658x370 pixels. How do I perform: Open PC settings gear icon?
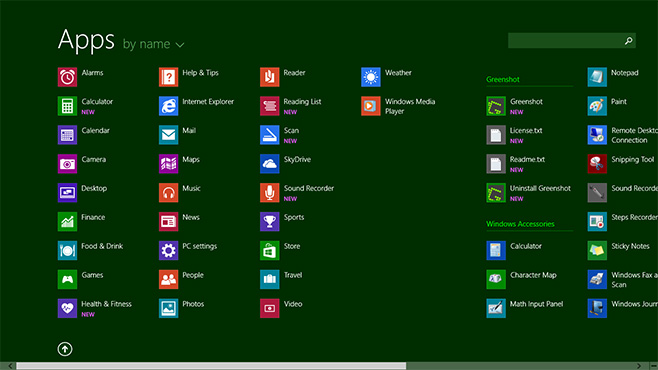click(168, 251)
